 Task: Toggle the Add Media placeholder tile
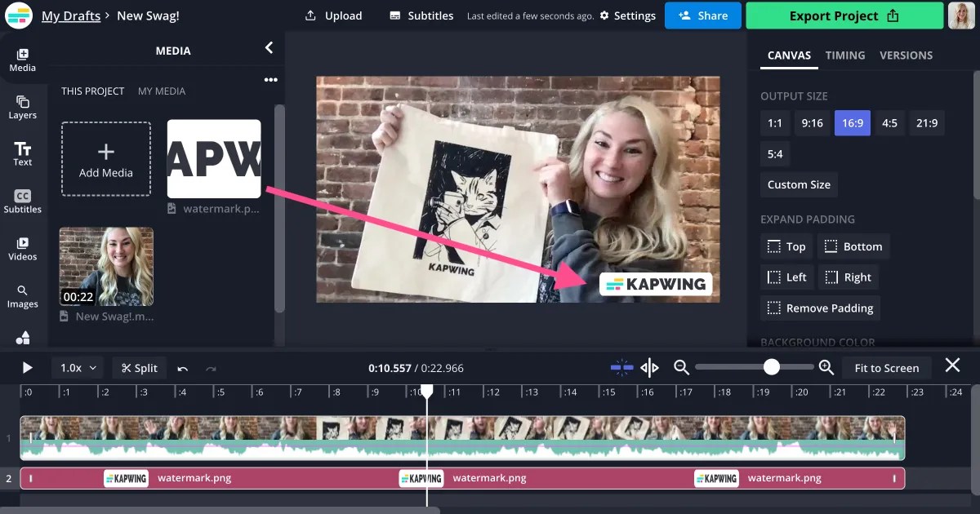[x=105, y=158]
